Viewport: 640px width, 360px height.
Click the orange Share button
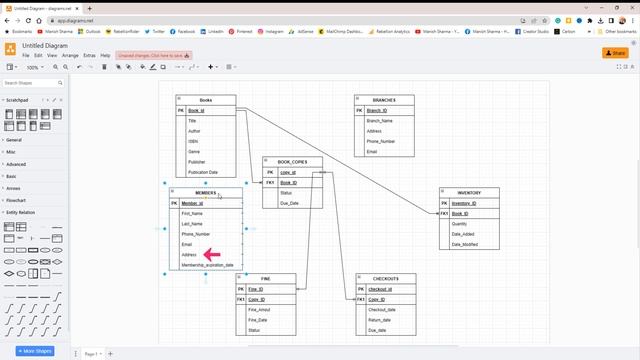point(615,53)
